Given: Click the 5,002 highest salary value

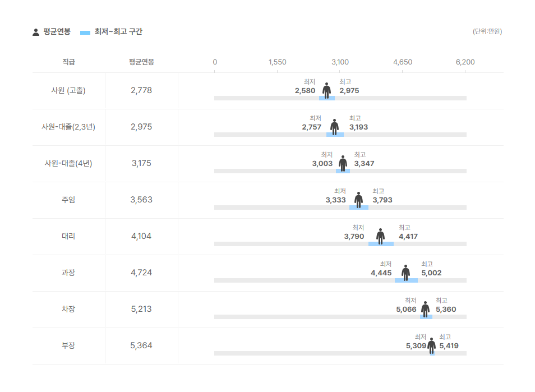Looking at the screenshot, I should point(431,273).
